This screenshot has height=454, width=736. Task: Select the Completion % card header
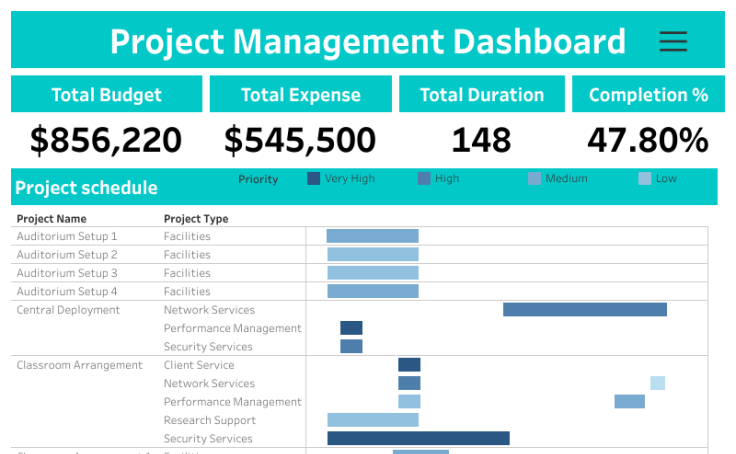coord(648,95)
